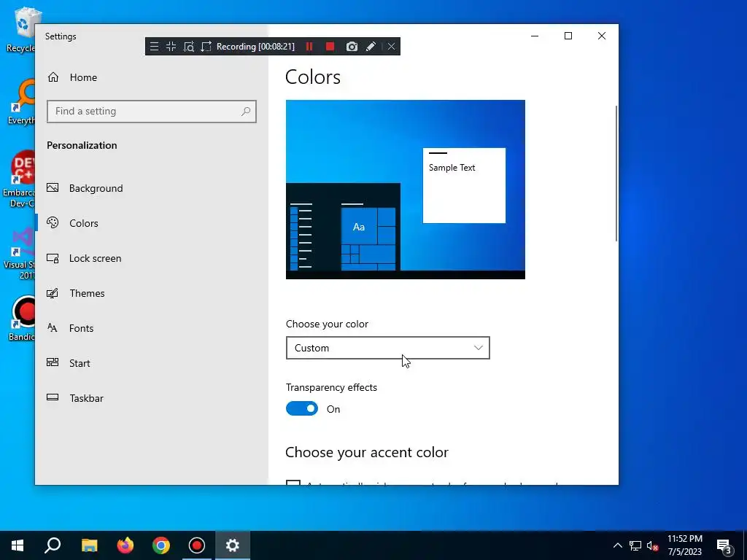Screen dimensions: 747x560
Task: Select Colors in the sidebar
Action: 152,223
